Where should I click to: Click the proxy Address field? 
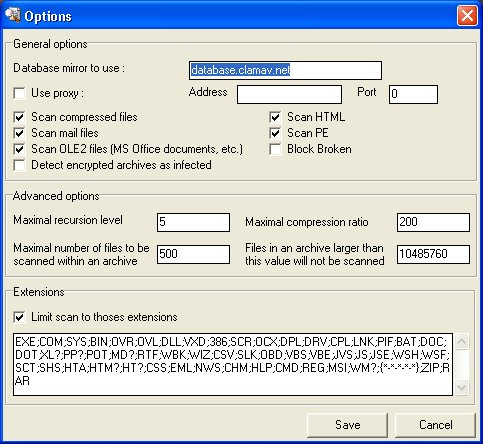(x=289, y=94)
